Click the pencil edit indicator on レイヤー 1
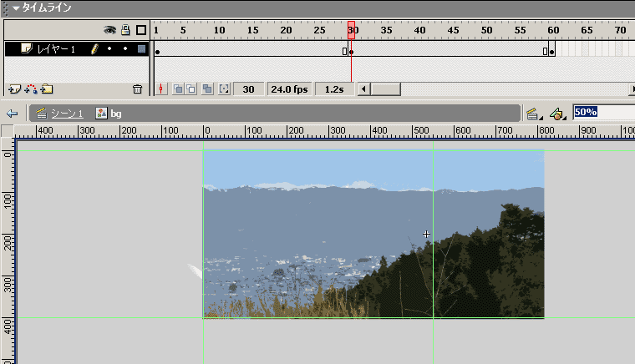 [x=94, y=49]
